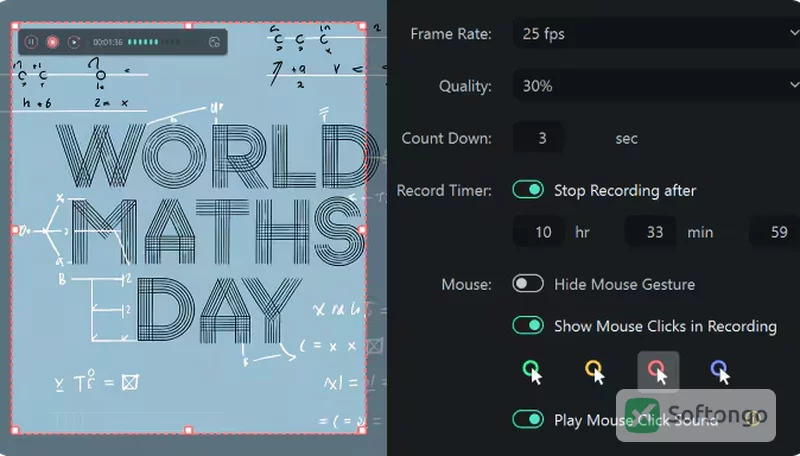Select the red mouse click cursor color
This screenshot has height=456, width=800.
(x=658, y=372)
